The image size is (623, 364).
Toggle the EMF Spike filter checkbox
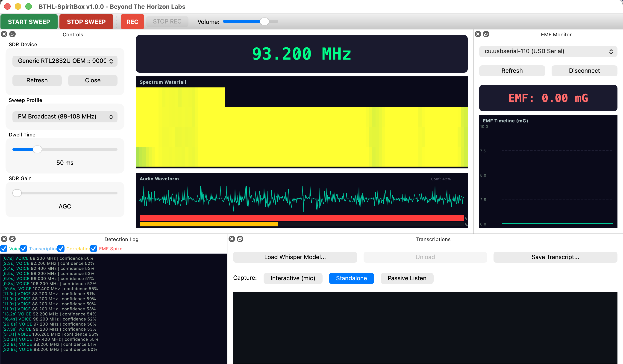pos(94,249)
